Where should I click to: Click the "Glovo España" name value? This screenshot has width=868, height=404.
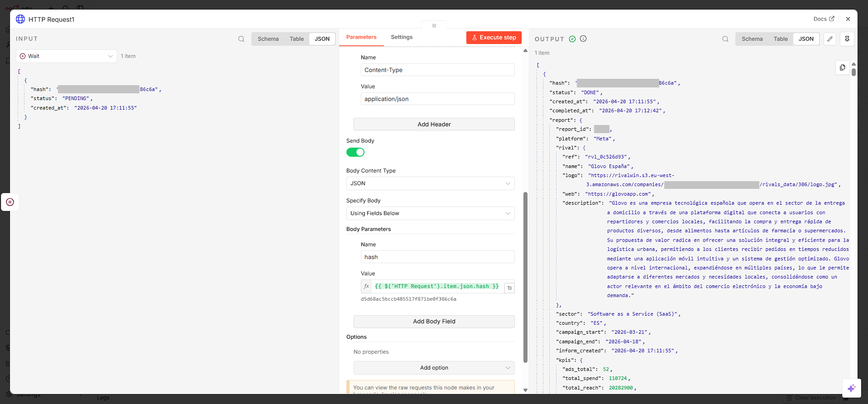pyautogui.click(x=609, y=166)
